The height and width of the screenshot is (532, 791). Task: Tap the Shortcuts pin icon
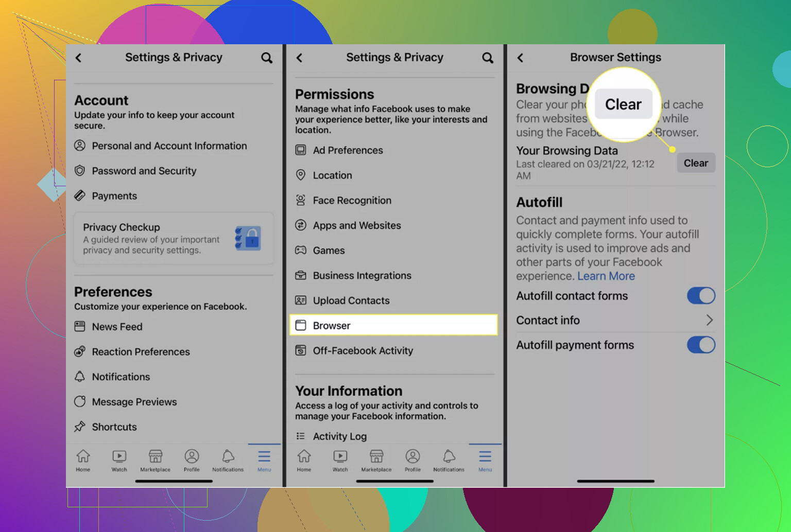pyautogui.click(x=80, y=427)
